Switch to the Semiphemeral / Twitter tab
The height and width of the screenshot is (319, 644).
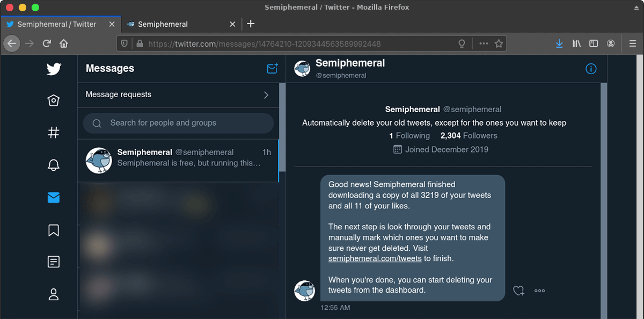click(x=60, y=24)
